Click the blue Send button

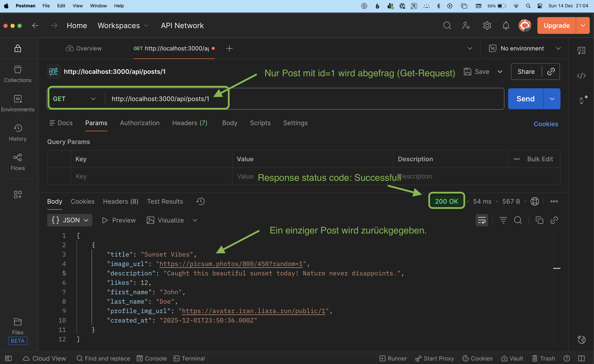[526, 99]
